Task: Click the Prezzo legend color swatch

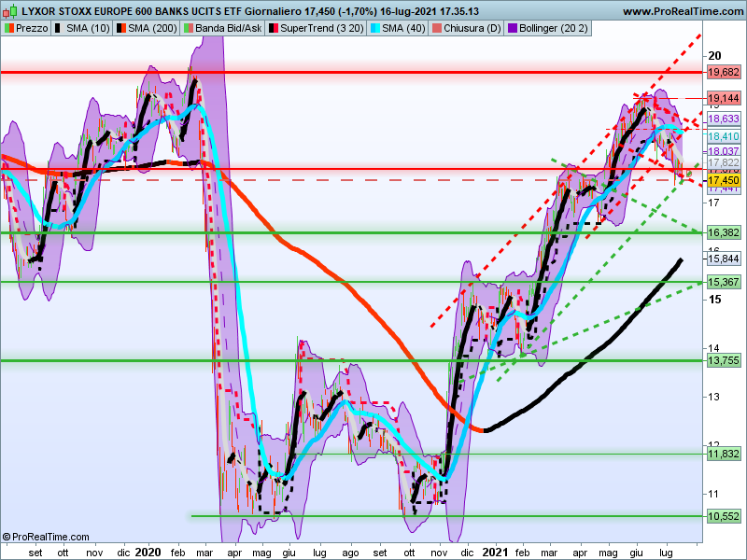Action: coord(9,29)
